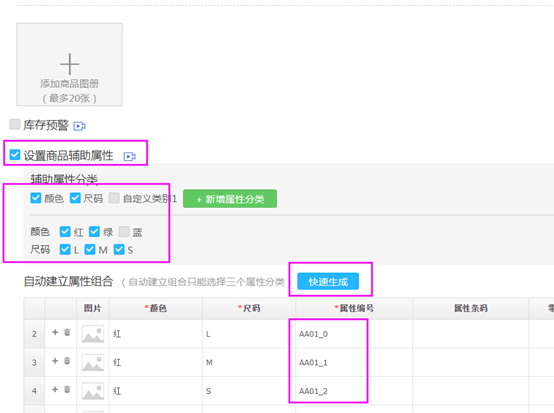Uncheck the S size checkbox
This screenshot has height=413, width=554.
pyautogui.click(x=119, y=249)
